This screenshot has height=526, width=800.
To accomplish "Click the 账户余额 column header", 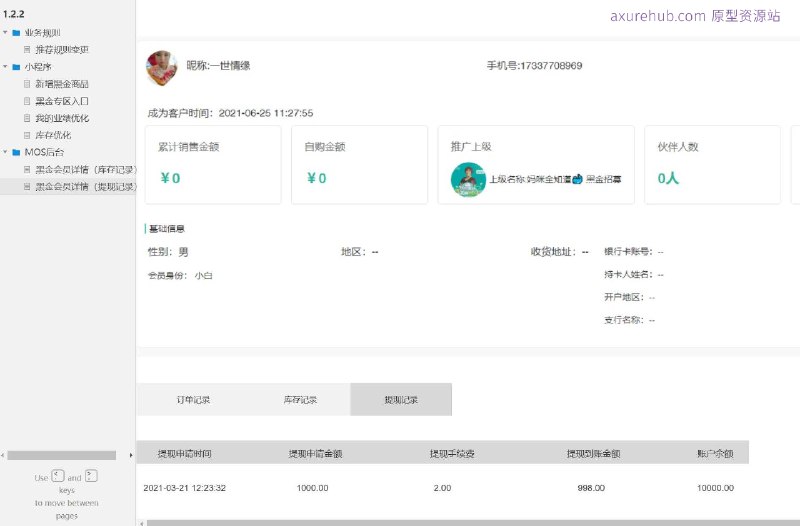I will click(715, 454).
